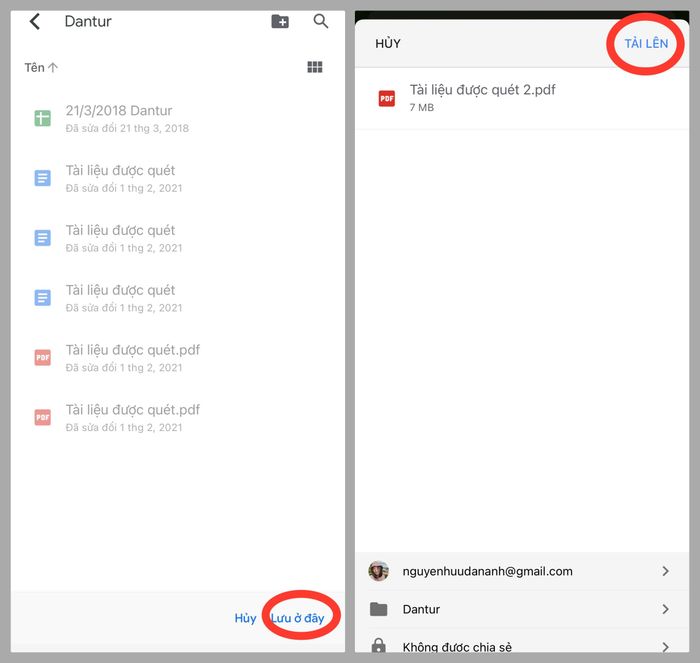
Task: Open search with the magnifier icon
Action: coord(321,21)
